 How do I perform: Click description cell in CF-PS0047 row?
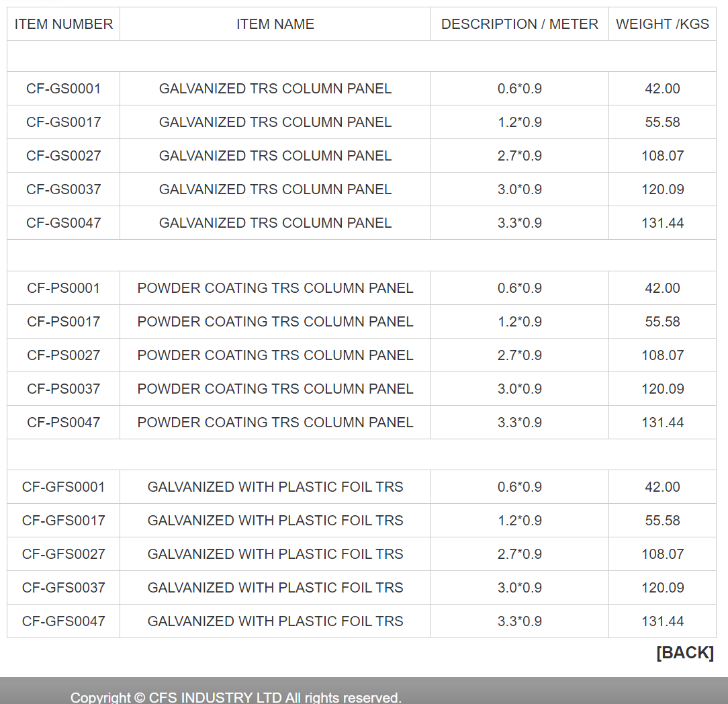point(519,423)
